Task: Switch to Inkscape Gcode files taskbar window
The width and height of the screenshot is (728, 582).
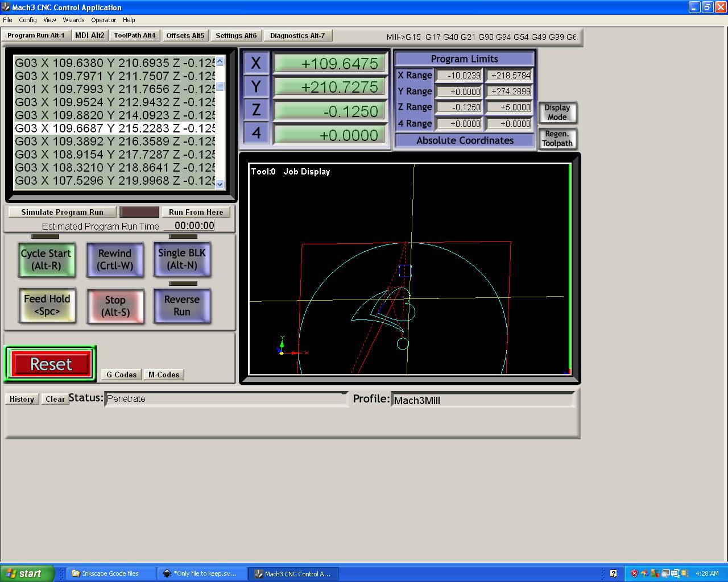Action: coord(111,573)
